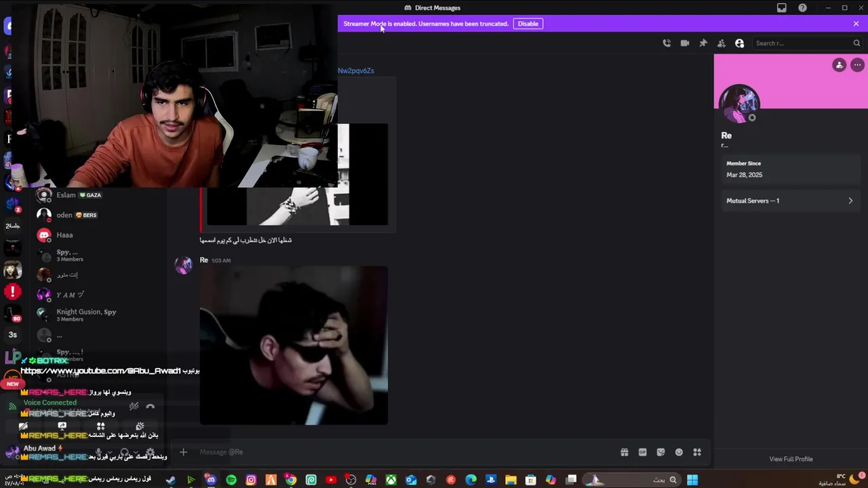Viewport: 868px width, 488px height.
Task: Open the gift Nitro icon
Action: [x=624, y=452]
